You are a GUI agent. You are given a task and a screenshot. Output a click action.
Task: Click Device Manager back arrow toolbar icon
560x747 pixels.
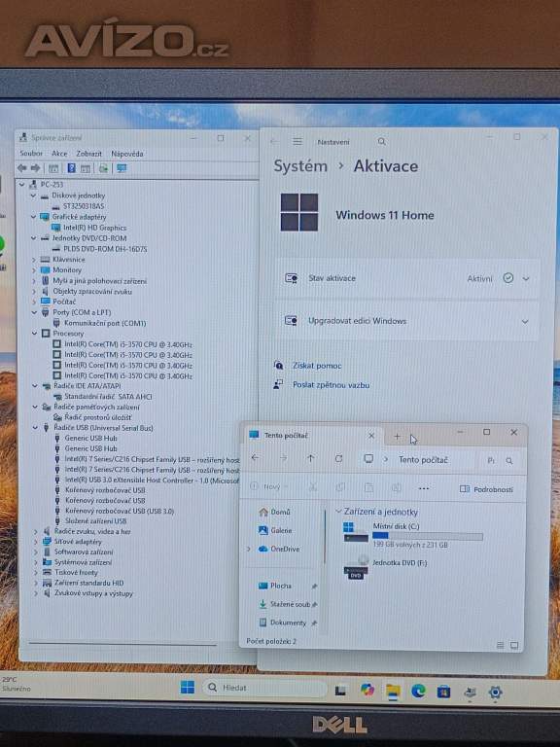click(x=22, y=168)
